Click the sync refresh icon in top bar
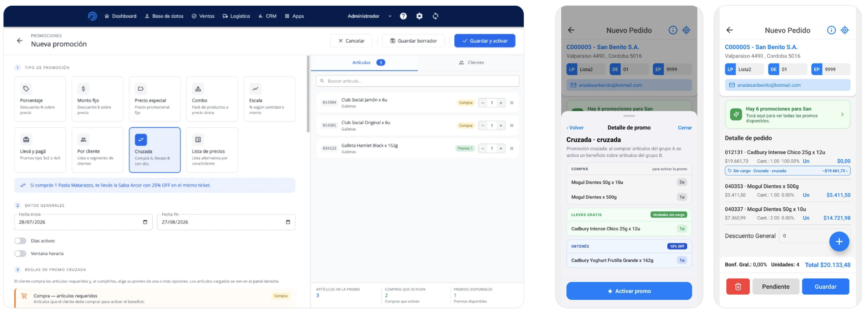 click(x=435, y=16)
